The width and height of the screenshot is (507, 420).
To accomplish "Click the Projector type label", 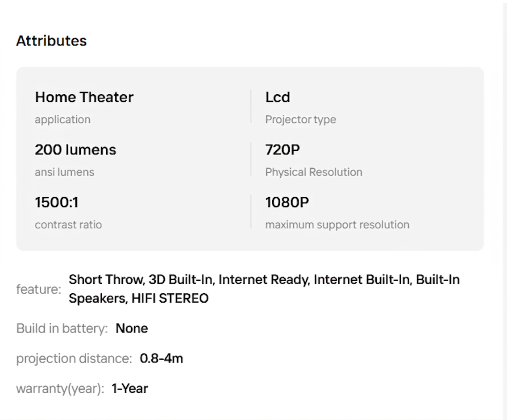I will (x=300, y=120).
